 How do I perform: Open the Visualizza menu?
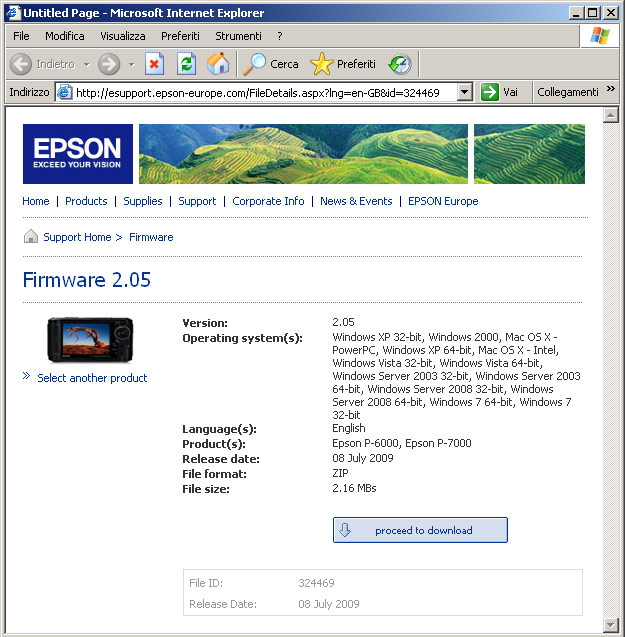coord(123,36)
